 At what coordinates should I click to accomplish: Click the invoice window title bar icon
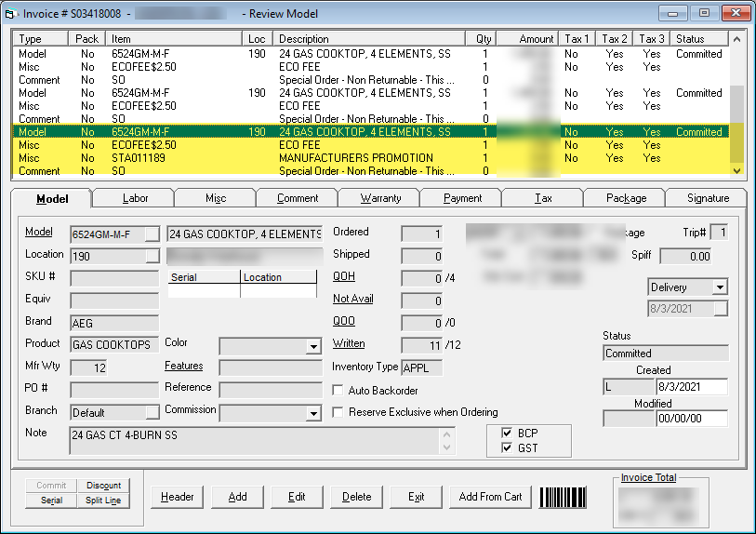click(x=10, y=14)
